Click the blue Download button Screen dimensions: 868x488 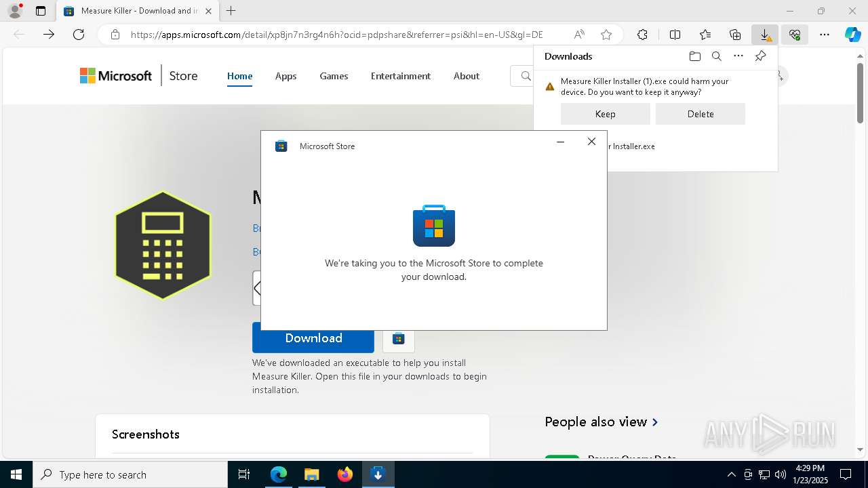(x=313, y=338)
